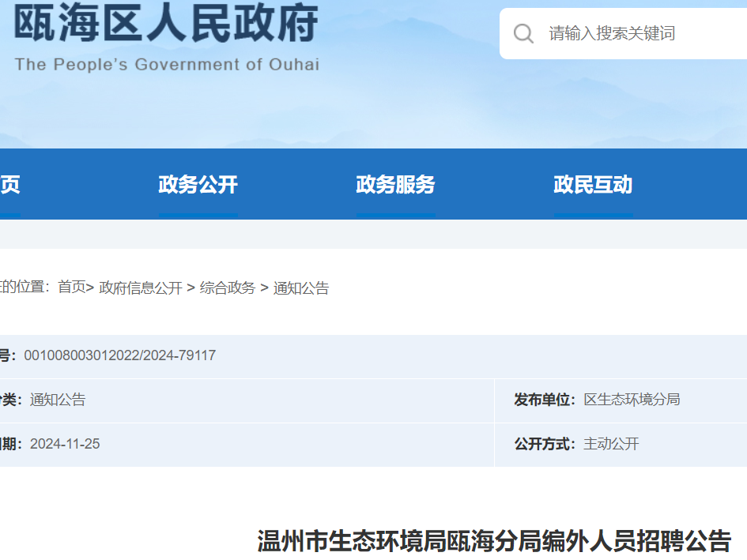Open the 通知公告 breadcrumb link
Image resolution: width=747 pixels, height=560 pixels.
pos(301,288)
